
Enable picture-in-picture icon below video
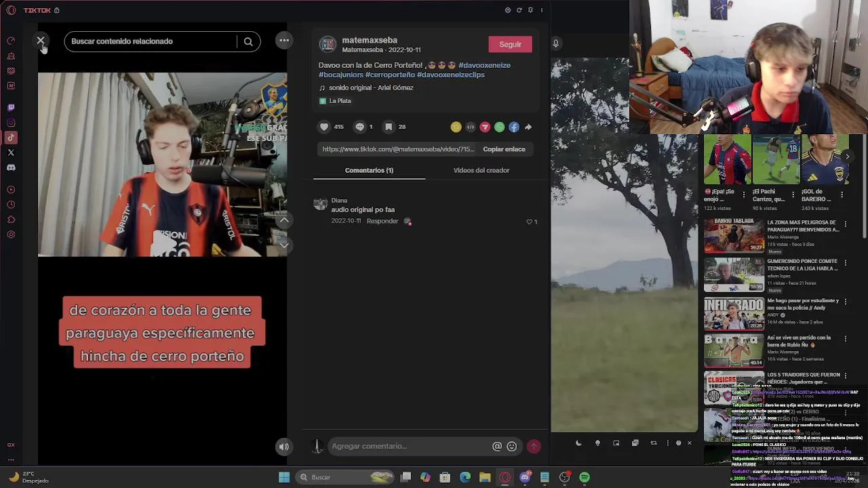[x=616, y=443]
